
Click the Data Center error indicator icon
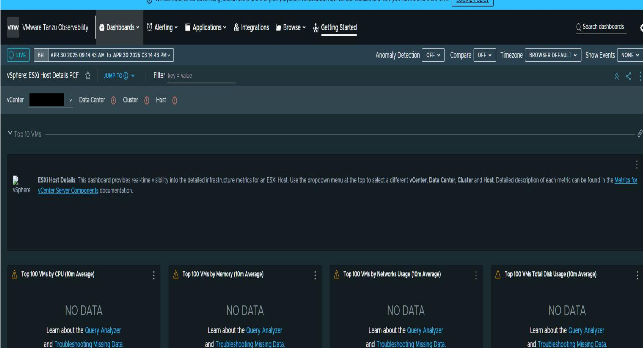point(113,100)
